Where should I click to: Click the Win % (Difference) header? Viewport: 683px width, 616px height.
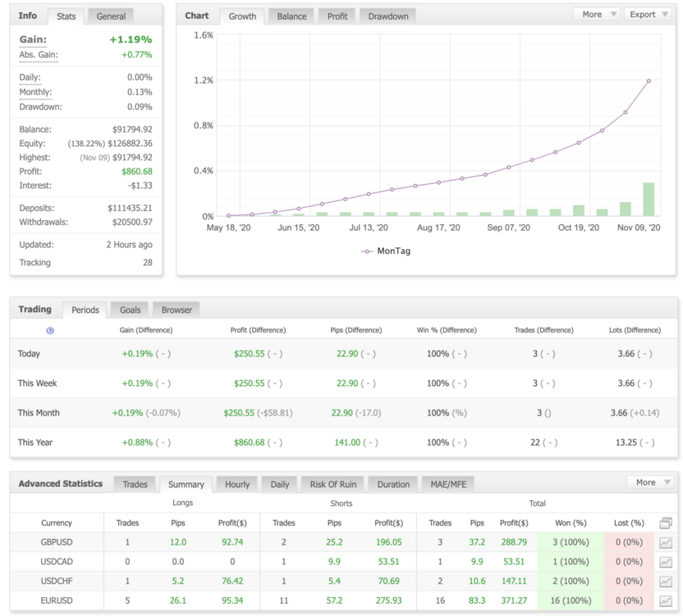(447, 330)
